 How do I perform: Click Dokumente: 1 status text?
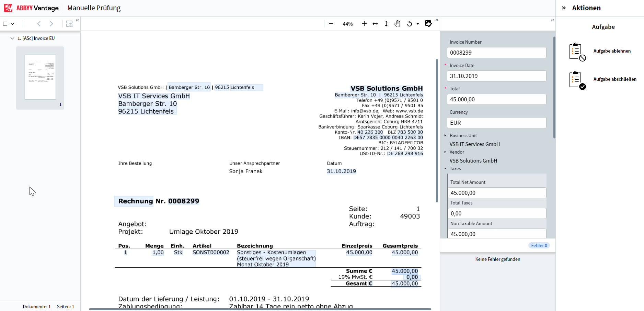[x=37, y=307]
